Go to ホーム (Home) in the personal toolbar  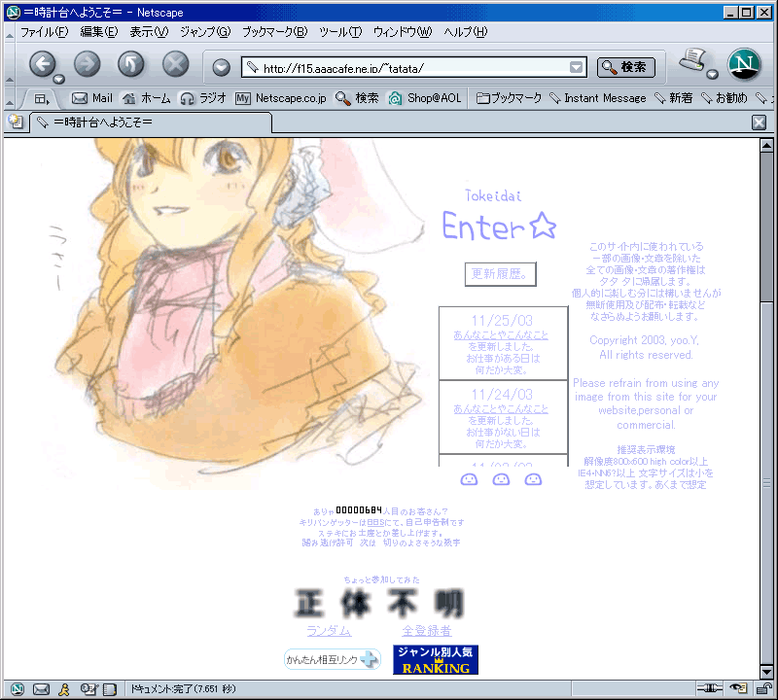click(147, 98)
